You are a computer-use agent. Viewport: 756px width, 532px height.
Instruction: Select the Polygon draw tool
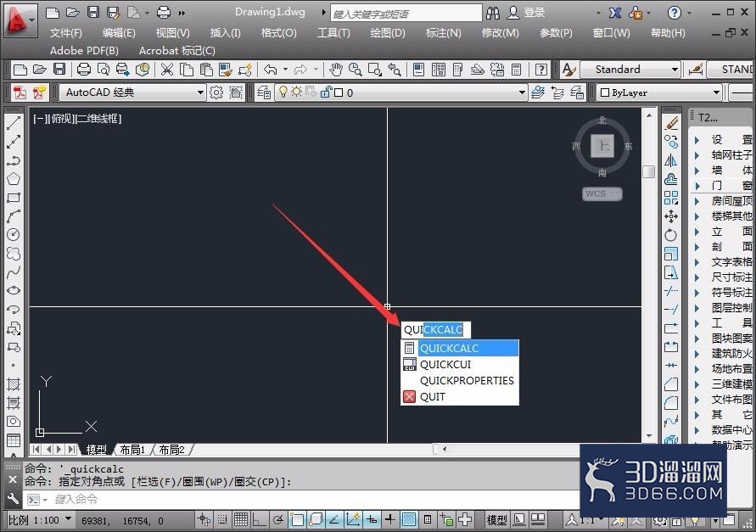[14, 179]
